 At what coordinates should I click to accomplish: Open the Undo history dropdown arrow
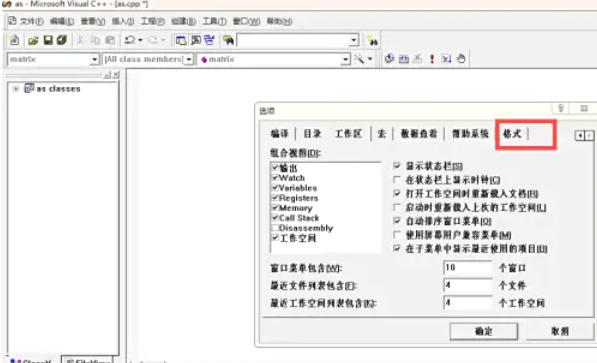(x=140, y=40)
